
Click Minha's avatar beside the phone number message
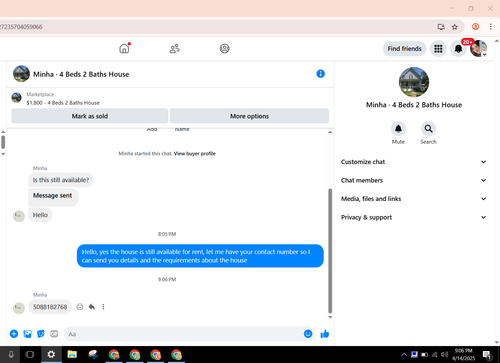[19, 308]
